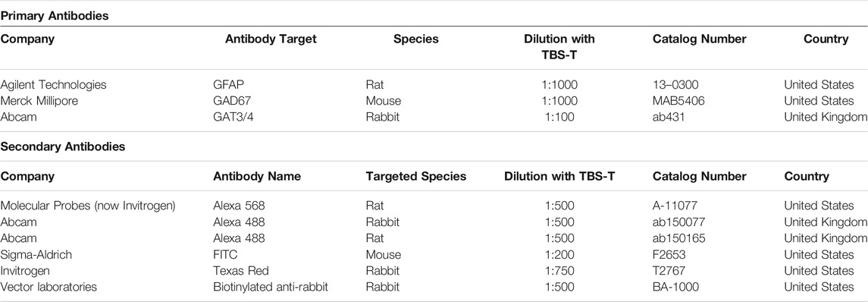Click the Primary Antibodies heading
Viewport: 868px width, 302px height.
[55, 16]
